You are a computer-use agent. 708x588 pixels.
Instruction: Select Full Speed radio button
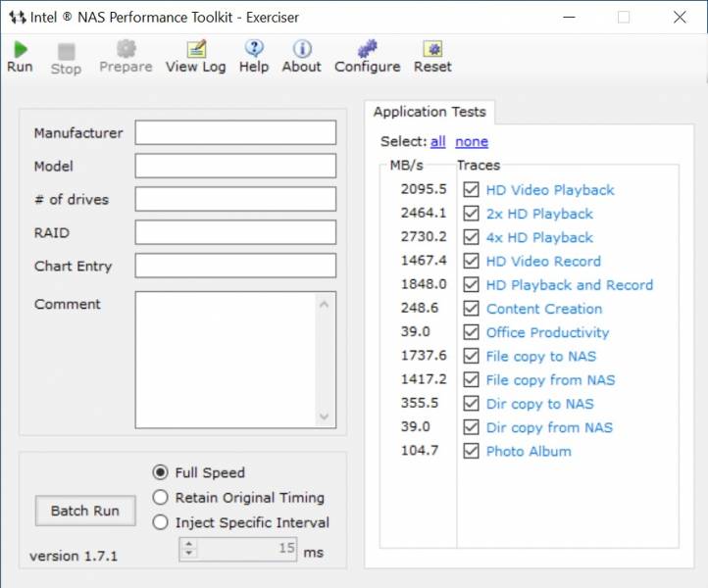point(160,472)
